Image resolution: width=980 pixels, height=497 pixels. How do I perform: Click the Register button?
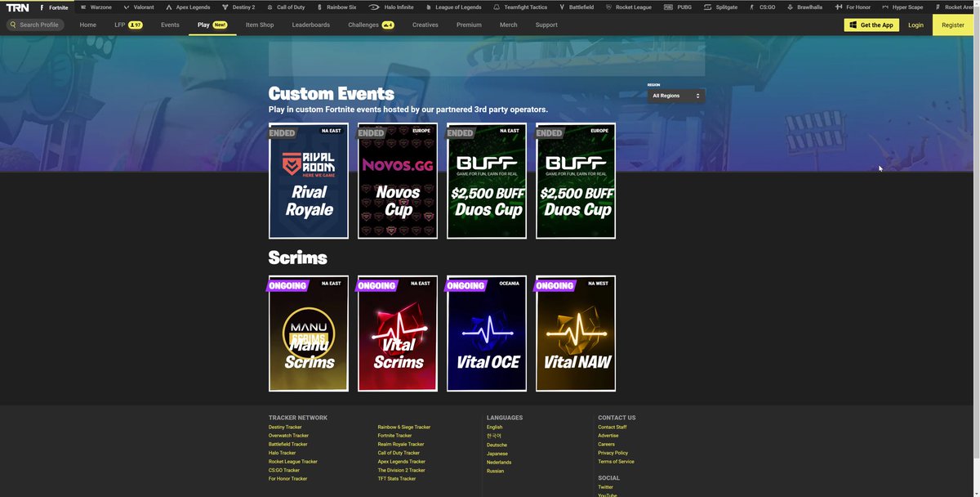pyautogui.click(x=953, y=25)
